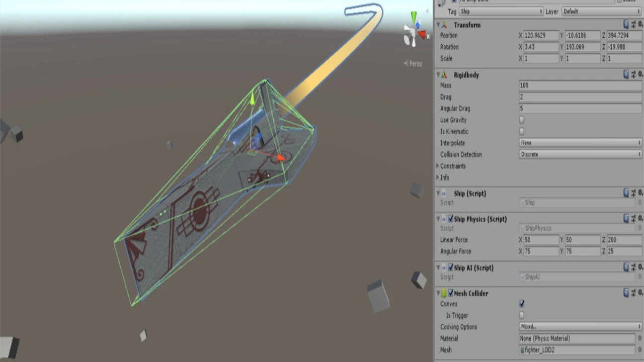The width and height of the screenshot is (644, 362).
Task: Open the Tag dropdown showing Ship
Action: click(x=502, y=11)
